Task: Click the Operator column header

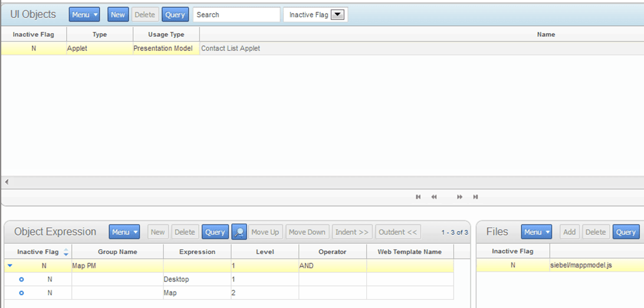Action: coord(333,252)
